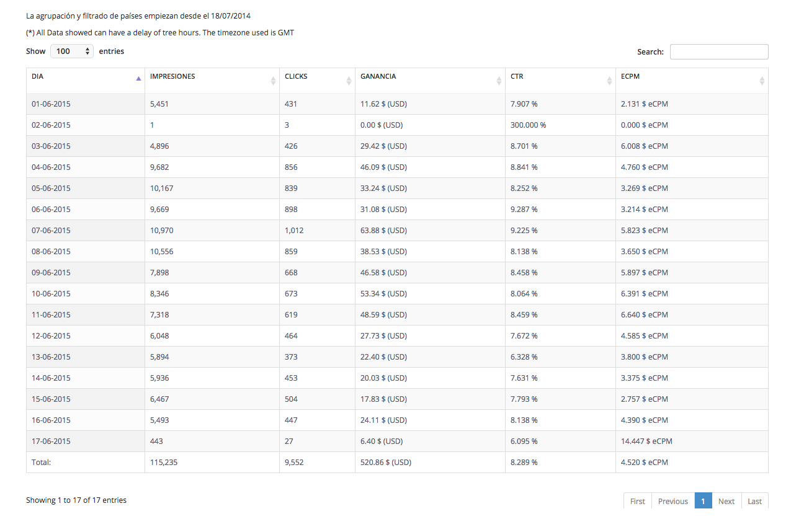Click the 14.447 $ eCPM cell
791x532 pixels.
tap(692, 441)
